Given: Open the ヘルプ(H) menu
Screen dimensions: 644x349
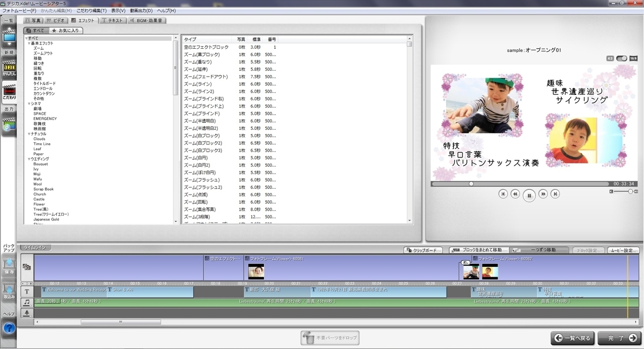Looking at the screenshot, I should click(x=166, y=11).
